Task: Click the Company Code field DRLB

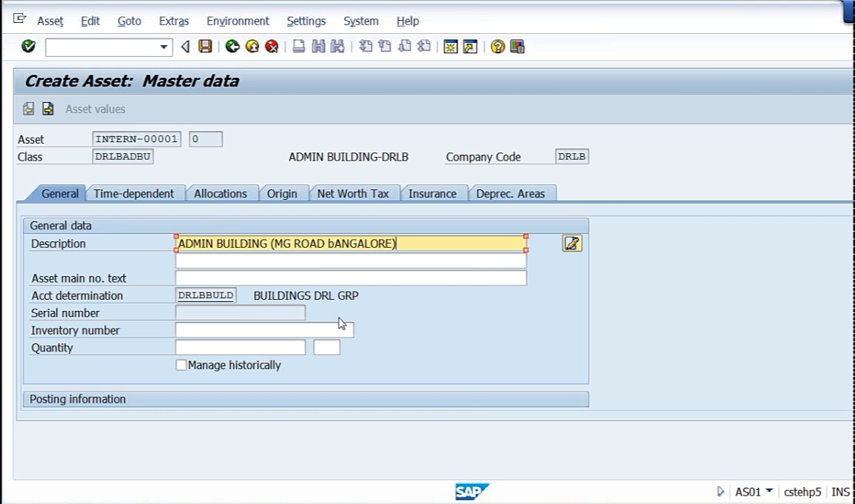Action: pos(572,156)
